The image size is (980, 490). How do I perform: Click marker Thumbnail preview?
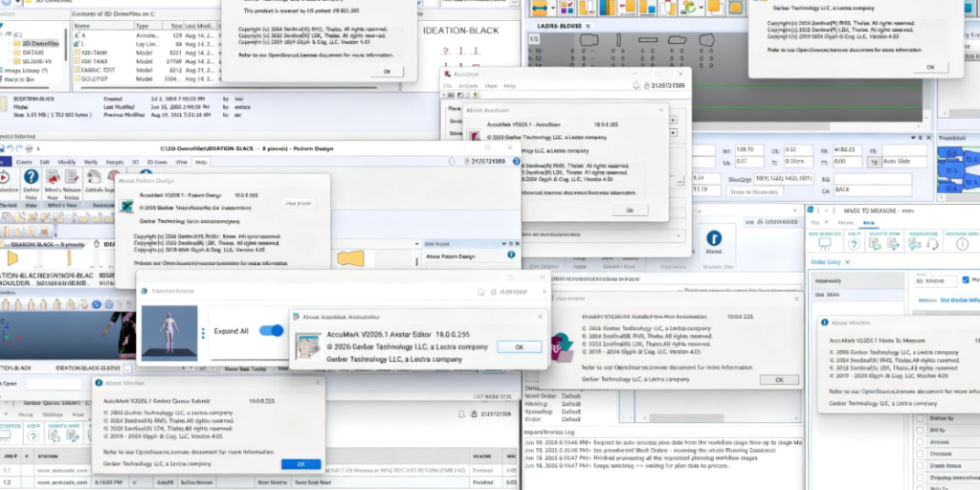958,168
